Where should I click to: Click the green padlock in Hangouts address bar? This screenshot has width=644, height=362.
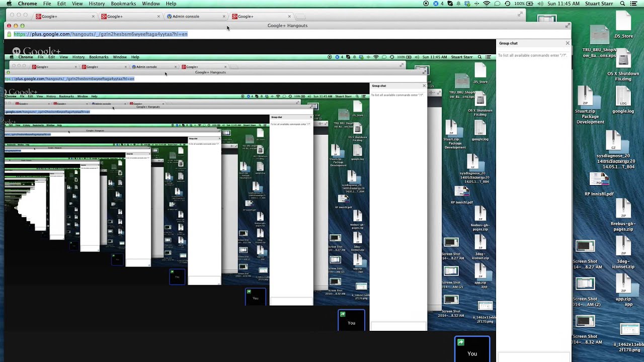pos(9,34)
